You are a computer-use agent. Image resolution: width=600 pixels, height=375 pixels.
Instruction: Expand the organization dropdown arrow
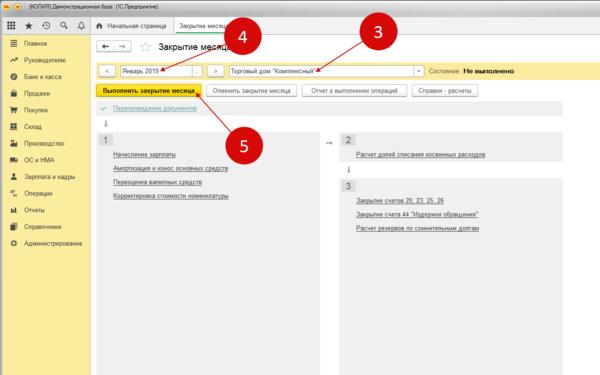(x=419, y=71)
